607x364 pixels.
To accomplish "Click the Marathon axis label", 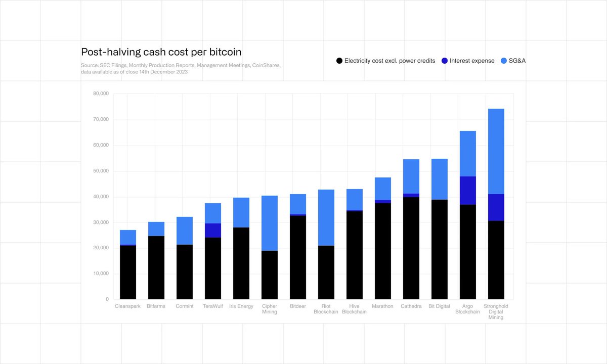I will [382, 306].
